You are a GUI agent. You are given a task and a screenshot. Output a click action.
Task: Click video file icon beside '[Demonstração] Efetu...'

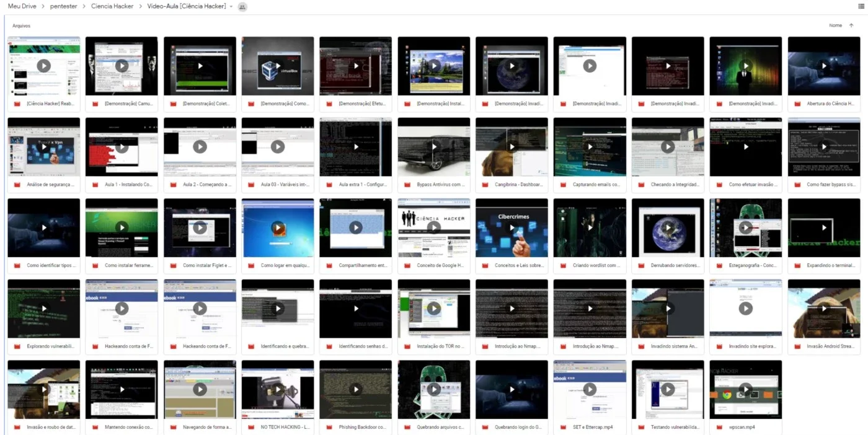point(329,103)
